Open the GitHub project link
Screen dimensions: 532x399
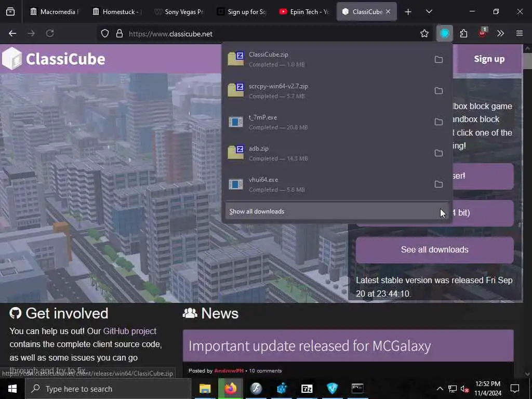(x=129, y=331)
